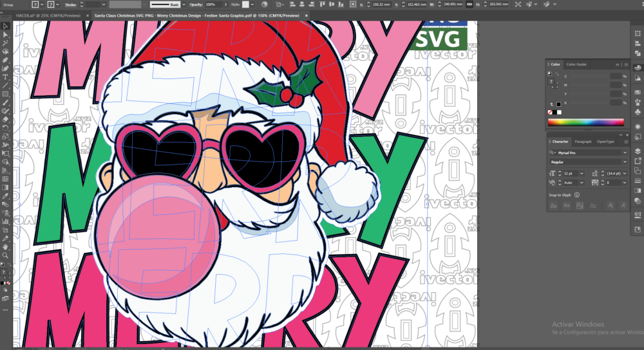This screenshot has height=350, width=644.
Task: Click the Opacity 100% input field
Action: pyautogui.click(x=213, y=5)
